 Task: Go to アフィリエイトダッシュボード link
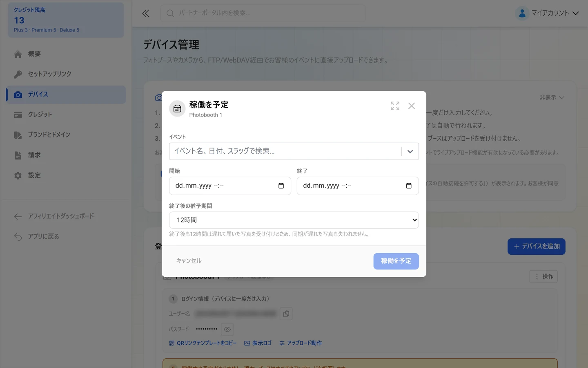click(x=66, y=216)
